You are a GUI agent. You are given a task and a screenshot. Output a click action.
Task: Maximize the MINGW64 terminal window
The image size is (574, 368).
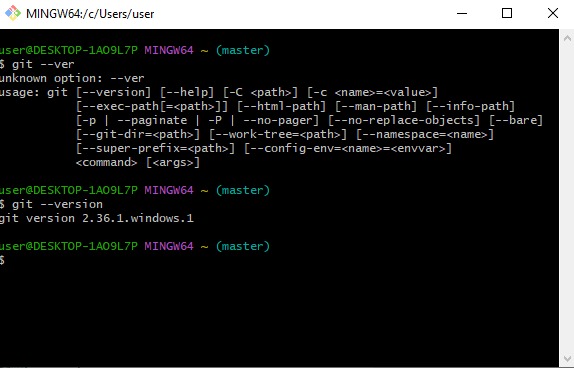(507, 14)
